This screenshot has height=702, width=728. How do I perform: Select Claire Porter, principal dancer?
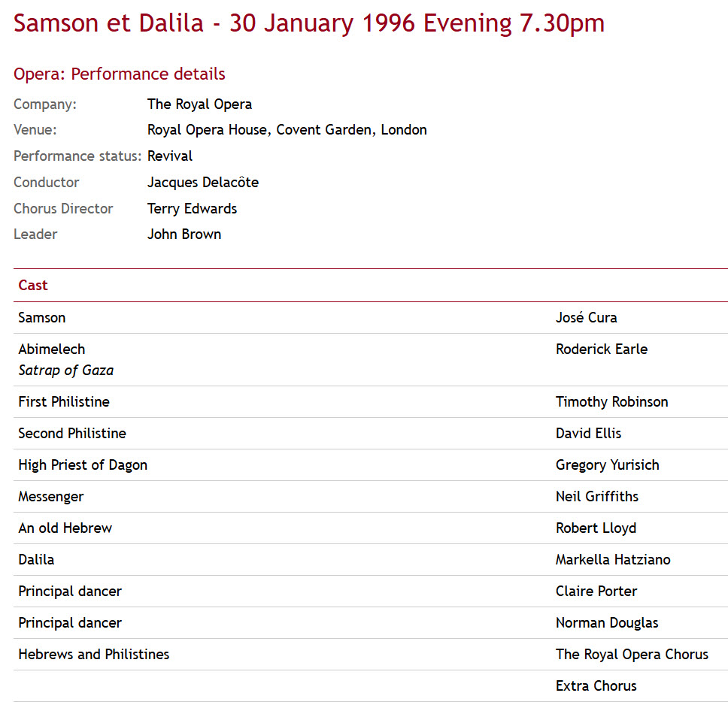[x=596, y=591]
